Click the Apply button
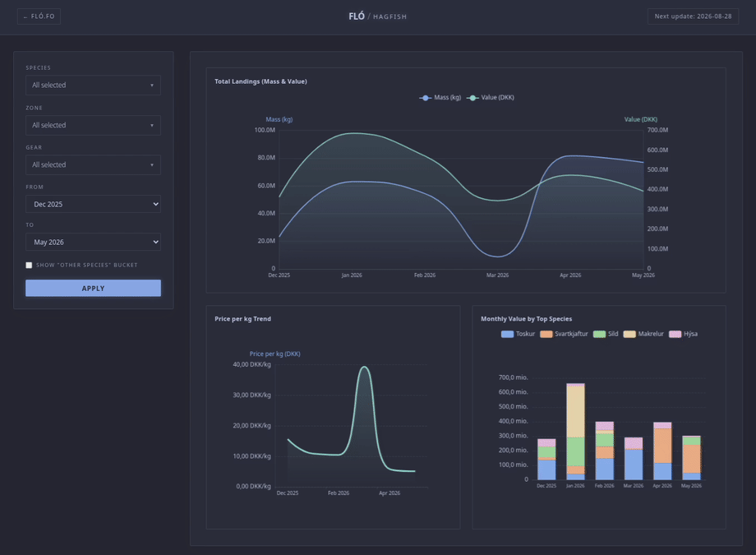This screenshot has width=756, height=555. 93,288
